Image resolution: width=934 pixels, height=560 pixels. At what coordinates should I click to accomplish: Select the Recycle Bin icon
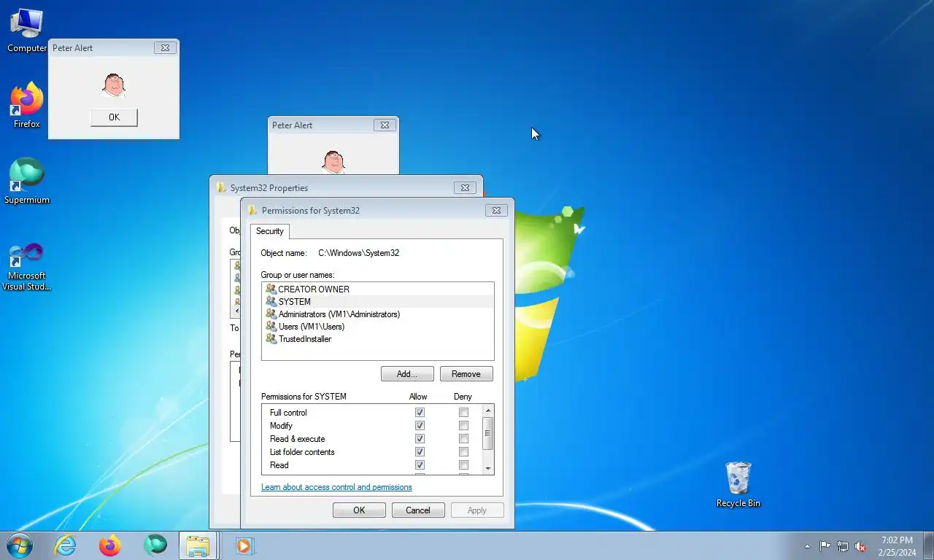coord(738,485)
